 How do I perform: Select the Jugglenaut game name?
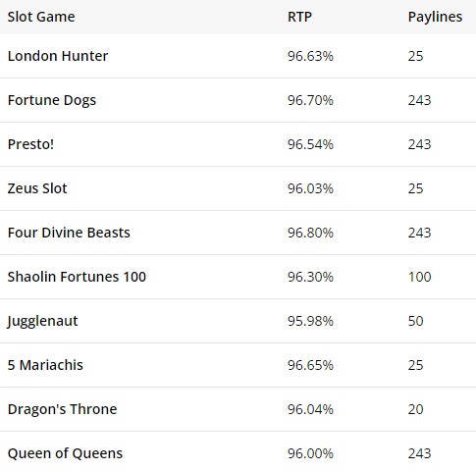tap(42, 321)
